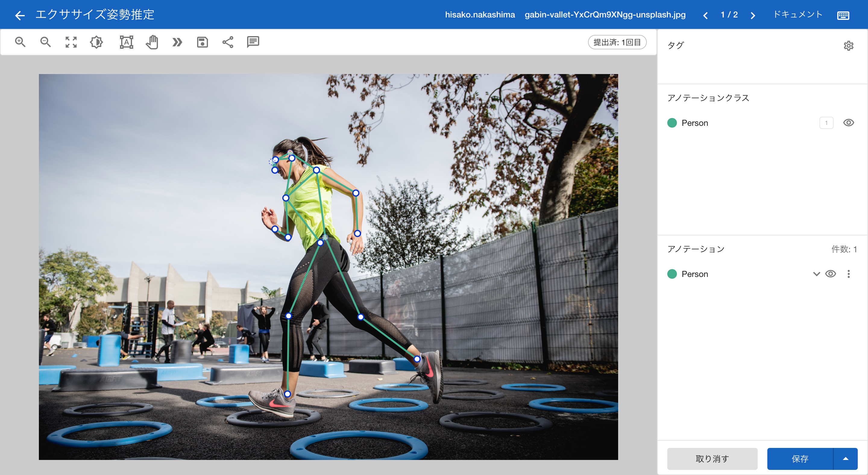The height and width of the screenshot is (475, 868).
Task: Click the green Person class color swatch
Action: point(672,123)
